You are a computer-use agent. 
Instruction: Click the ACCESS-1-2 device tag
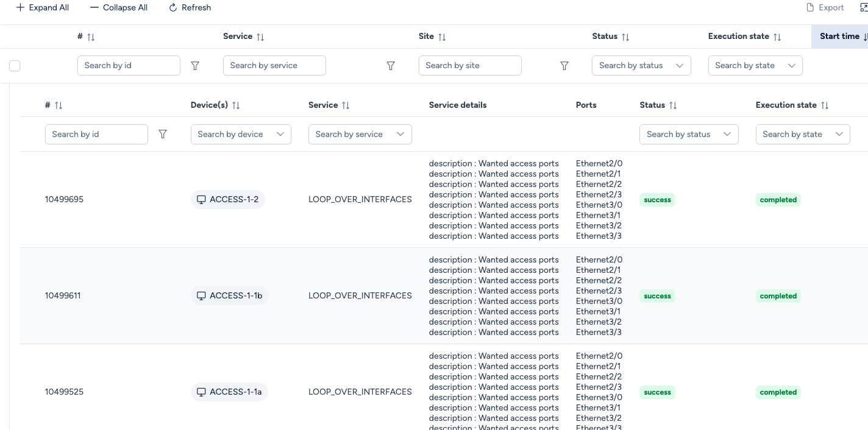click(x=227, y=200)
